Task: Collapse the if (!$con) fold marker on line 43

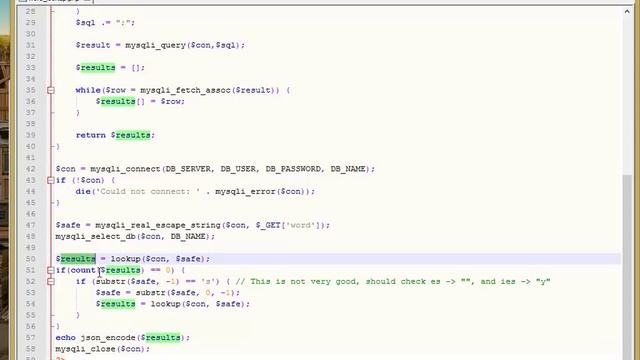Action: click(51, 180)
